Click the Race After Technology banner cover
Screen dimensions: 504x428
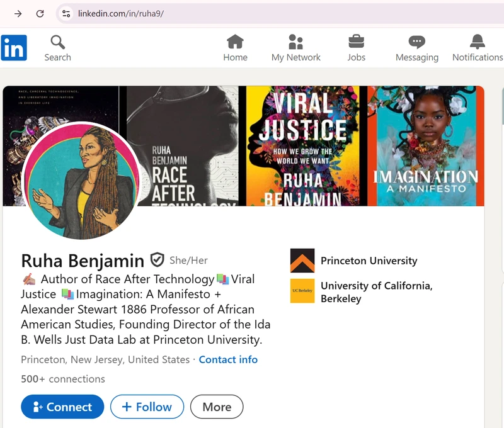coord(183,146)
